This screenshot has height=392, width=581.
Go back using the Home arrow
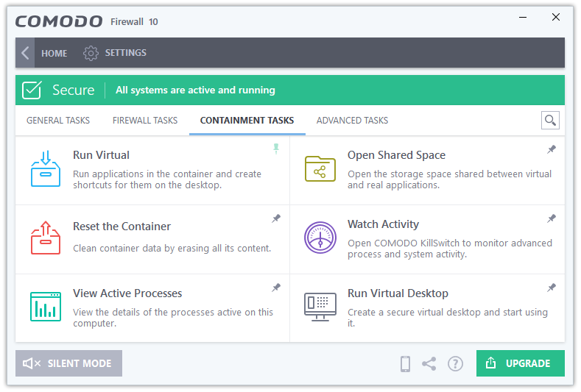point(26,53)
